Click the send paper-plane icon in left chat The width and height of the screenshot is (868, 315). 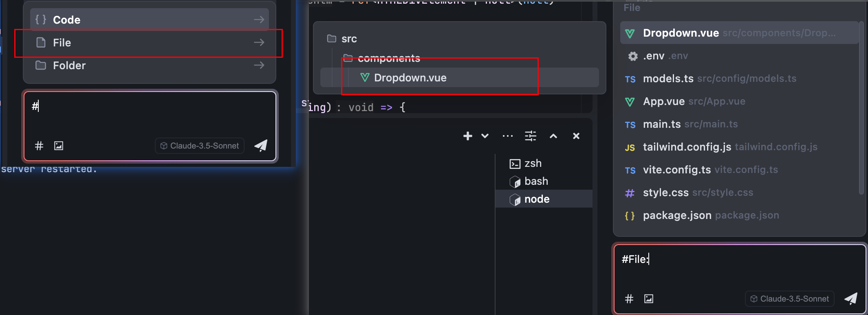coord(261,146)
